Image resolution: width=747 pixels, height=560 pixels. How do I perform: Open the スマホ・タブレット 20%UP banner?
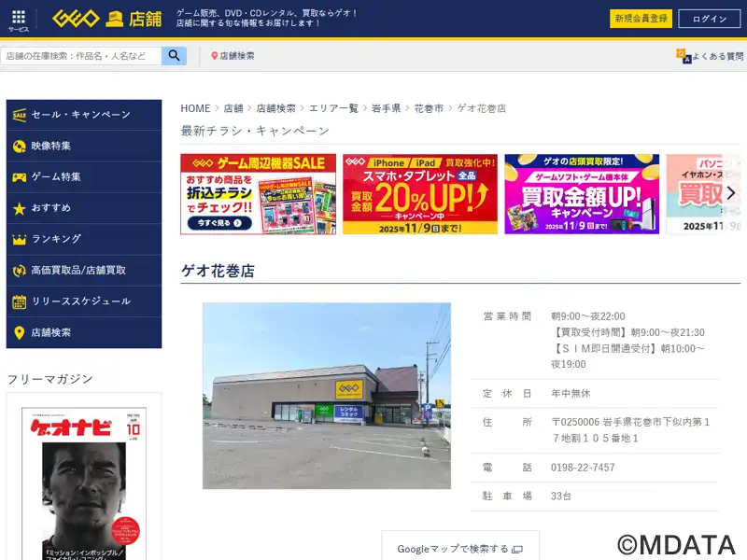[420, 194]
